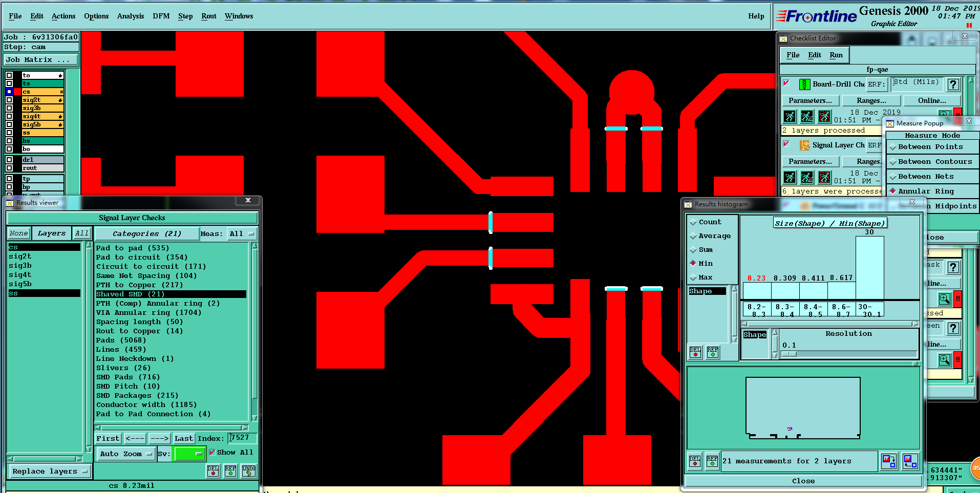Click the second runner icon under Signal Layer Checks

(807, 177)
